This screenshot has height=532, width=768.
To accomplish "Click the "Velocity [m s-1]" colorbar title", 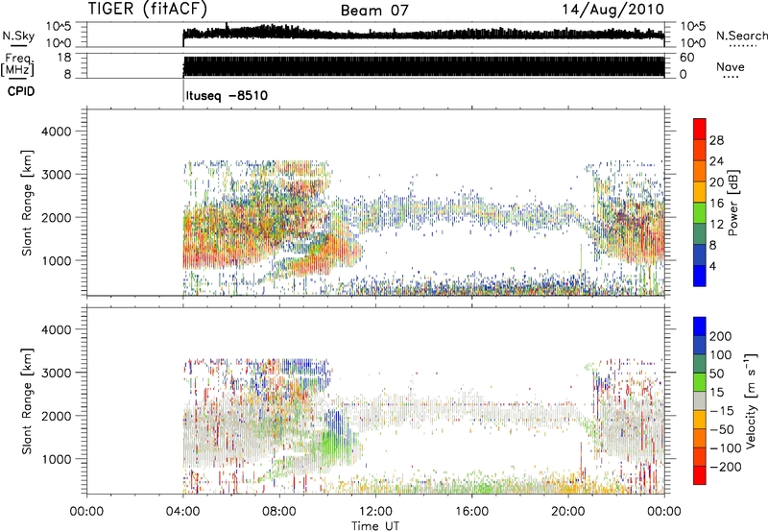I will click(751, 400).
